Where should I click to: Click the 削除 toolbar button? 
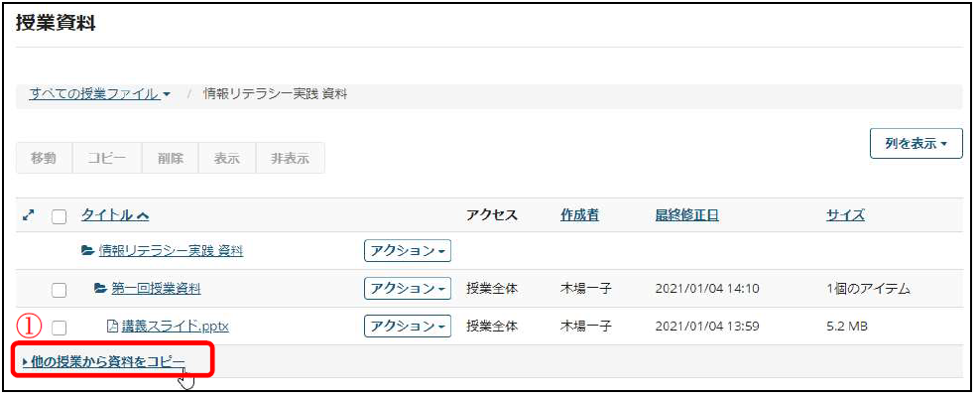pos(170,158)
